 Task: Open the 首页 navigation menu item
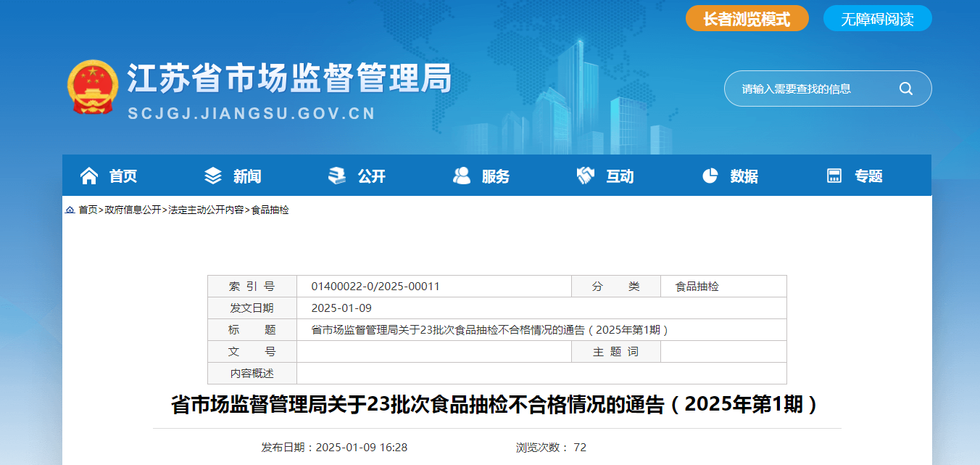tap(123, 176)
